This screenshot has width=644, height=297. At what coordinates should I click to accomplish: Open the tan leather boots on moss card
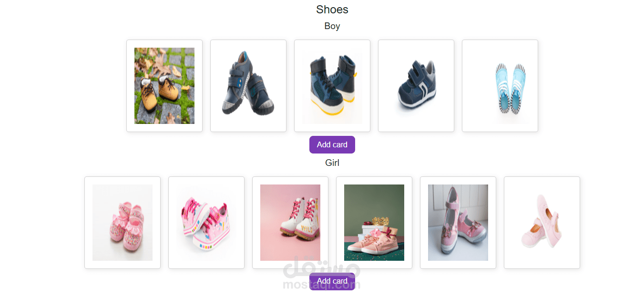tap(164, 86)
